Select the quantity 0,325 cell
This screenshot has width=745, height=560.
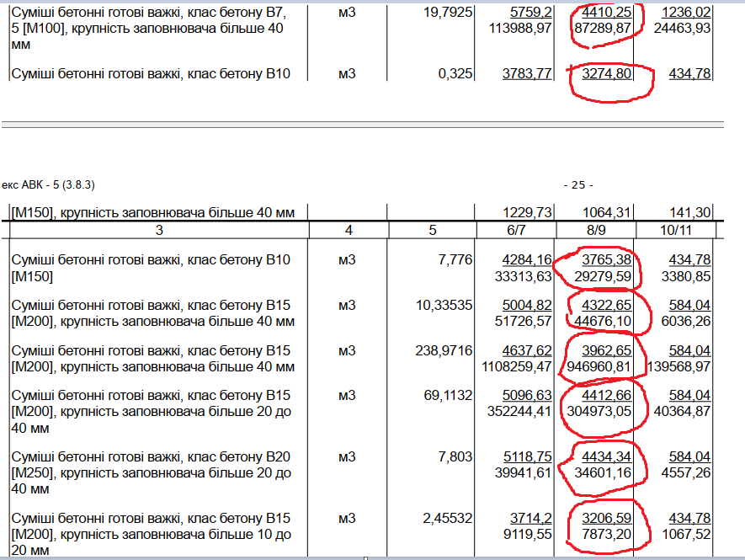(455, 74)
